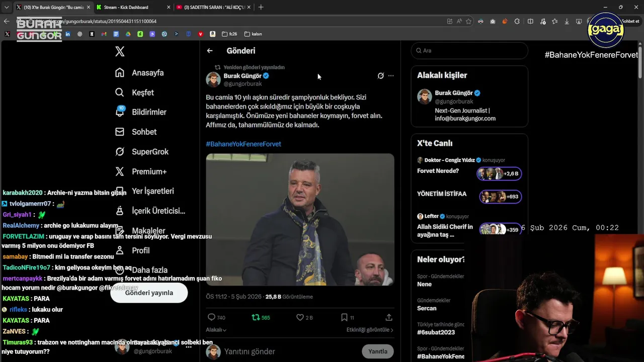Open the Google Drive bookmark icon

coord(128,34)
